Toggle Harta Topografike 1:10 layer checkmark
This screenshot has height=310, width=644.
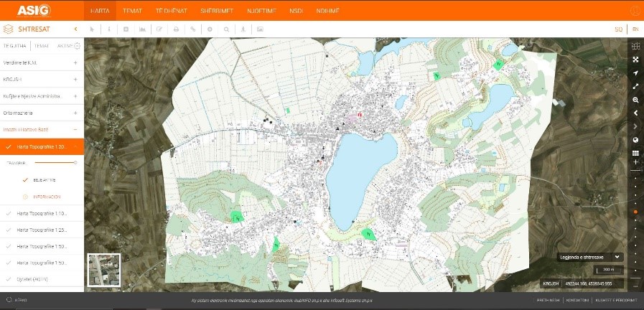(9, 214)
